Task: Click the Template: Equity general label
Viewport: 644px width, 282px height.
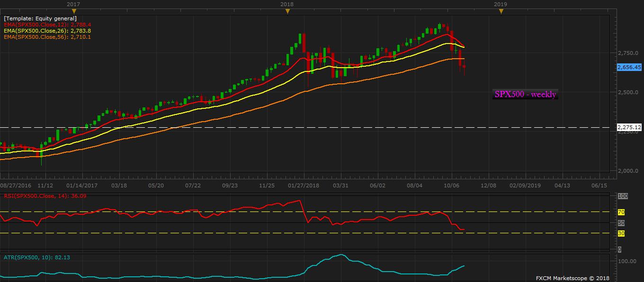Action: point(40,18)
